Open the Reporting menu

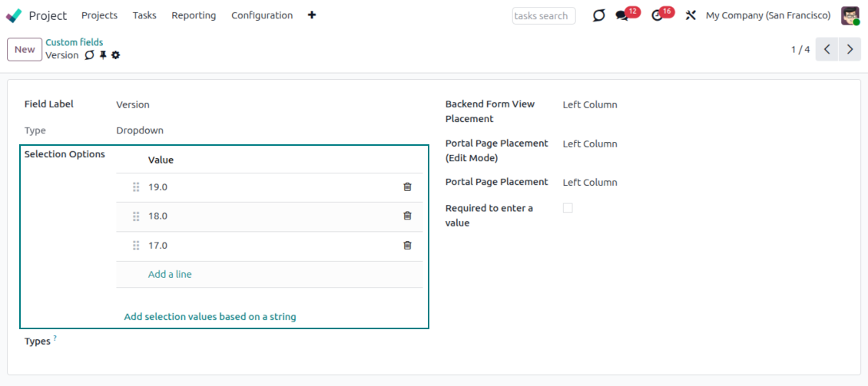coord(194,15)
